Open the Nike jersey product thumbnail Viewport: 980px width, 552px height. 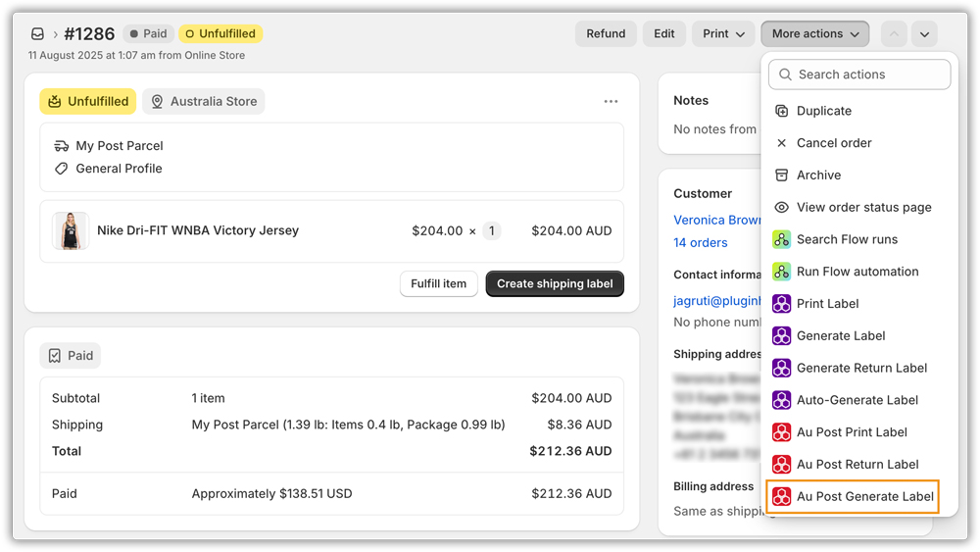coord(71,231)
